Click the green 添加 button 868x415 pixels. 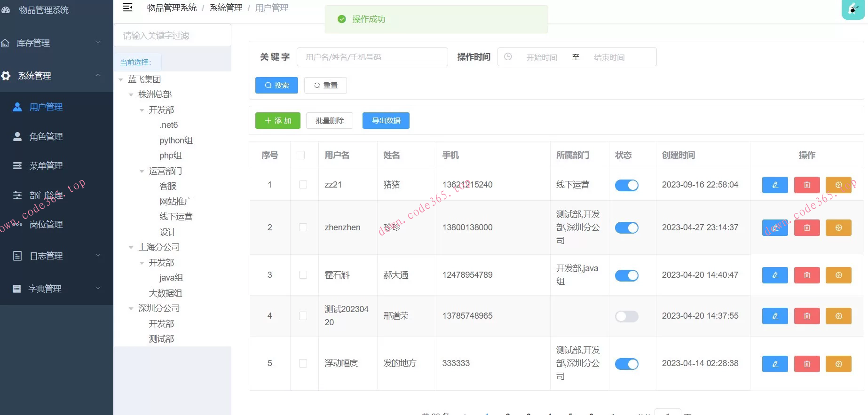tap(278, 120)
